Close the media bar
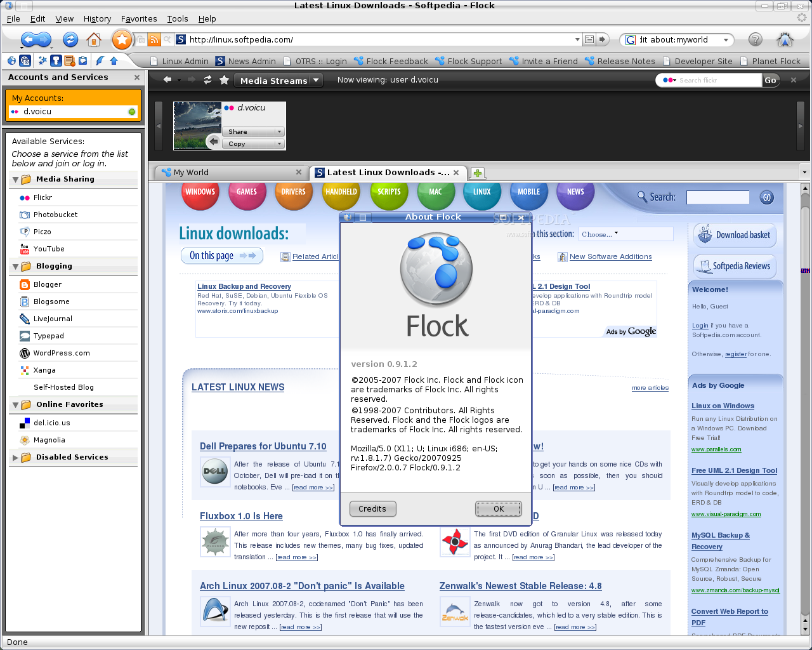The image size is (812, 650). click(x=793, y=80)
